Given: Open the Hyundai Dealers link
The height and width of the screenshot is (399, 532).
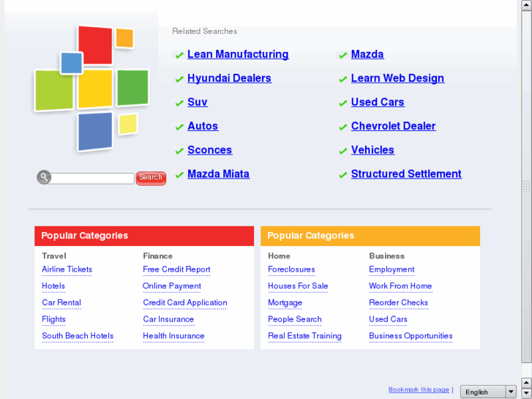Looking at the screenshot, I should [229, 78].
